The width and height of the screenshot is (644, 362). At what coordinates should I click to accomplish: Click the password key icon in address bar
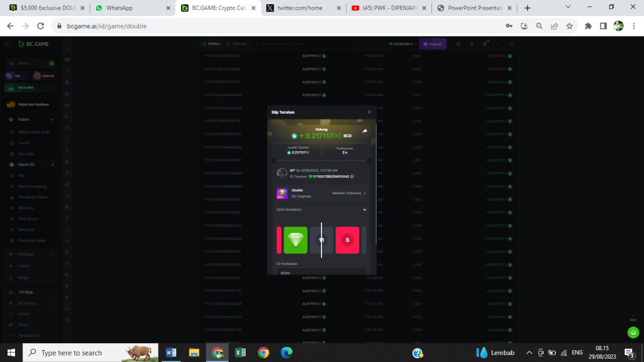click(509, 26)
